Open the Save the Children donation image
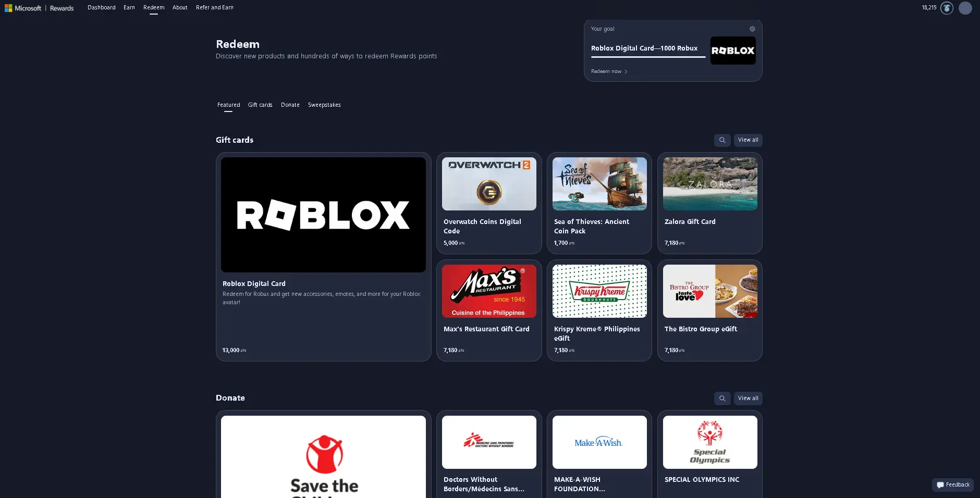 pyautogui.click(x=323, y=457)
